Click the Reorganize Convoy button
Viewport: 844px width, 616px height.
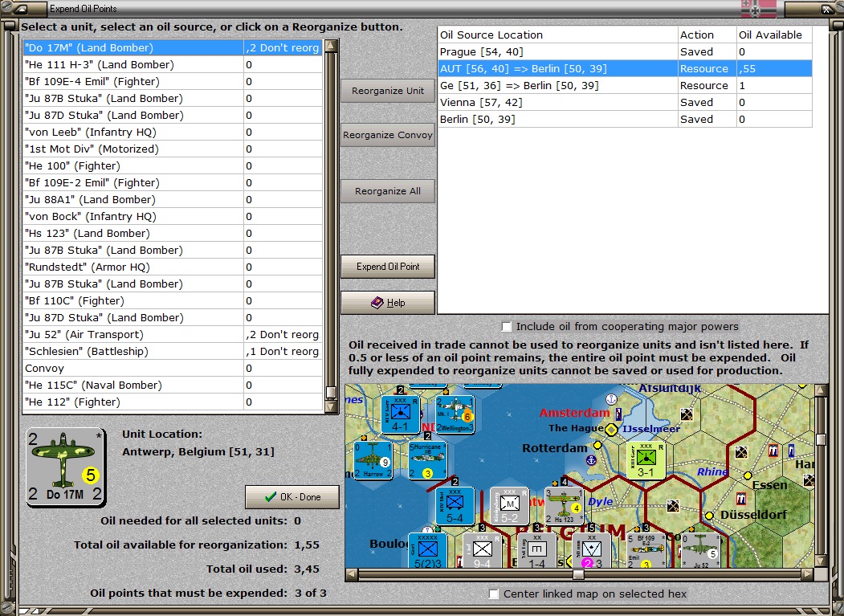coord(388,135)
